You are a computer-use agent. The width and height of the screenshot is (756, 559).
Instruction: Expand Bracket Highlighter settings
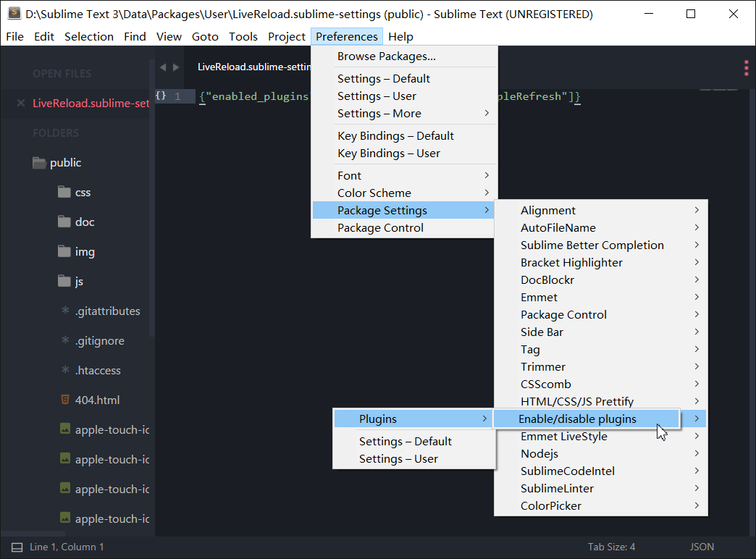601,262
